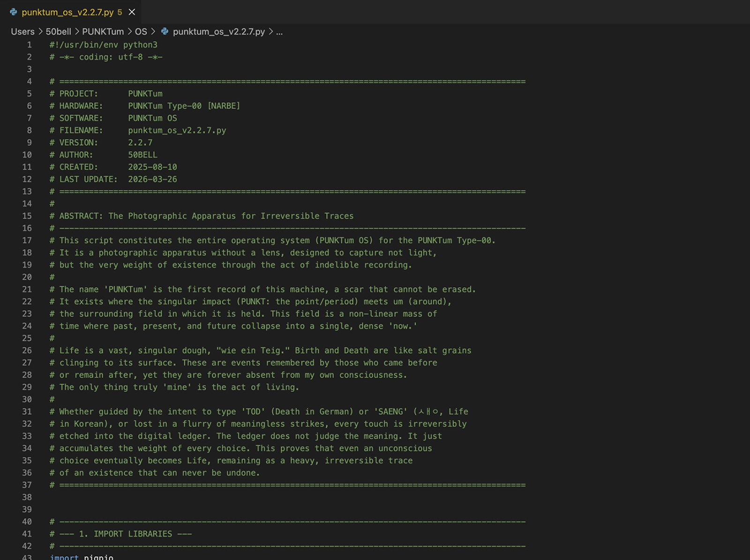Place cursor on the 'import' keyword on line 43
The image size is (750, 560).
click(64, 557)
